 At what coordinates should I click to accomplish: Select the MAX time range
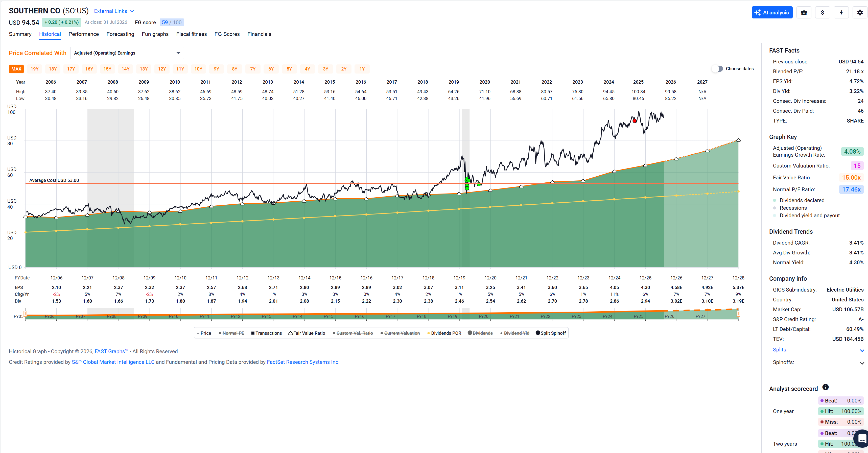[16, 69]
